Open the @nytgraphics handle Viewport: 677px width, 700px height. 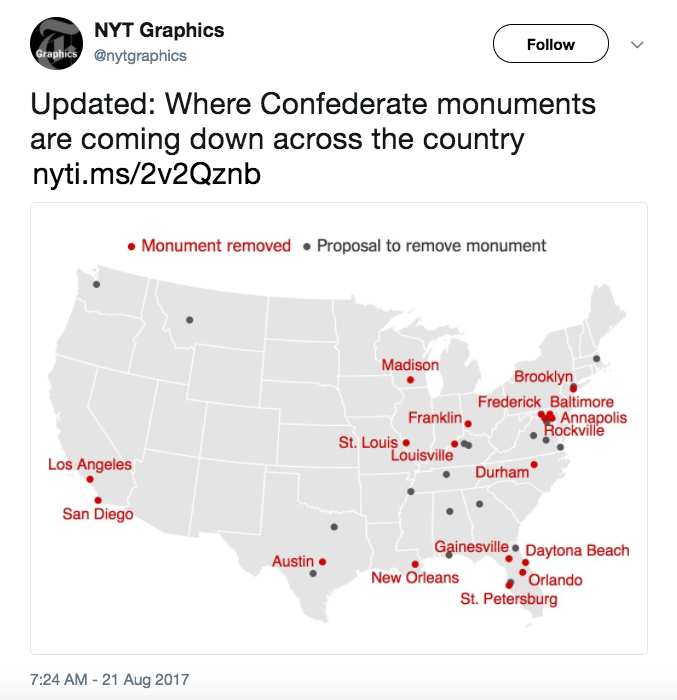pyautogui.click(x=140, y=56)
